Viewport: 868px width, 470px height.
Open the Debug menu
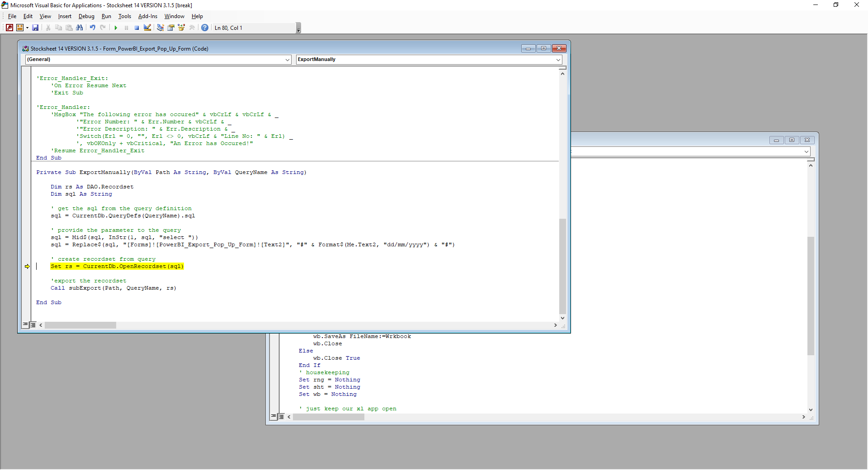click(86, 16)
